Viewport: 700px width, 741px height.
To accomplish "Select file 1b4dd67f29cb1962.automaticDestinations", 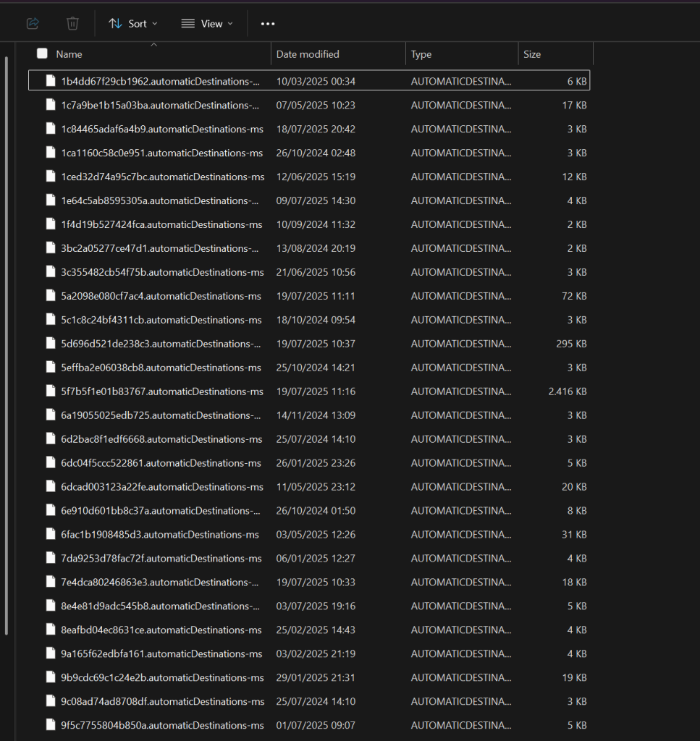I will point(160,81).
